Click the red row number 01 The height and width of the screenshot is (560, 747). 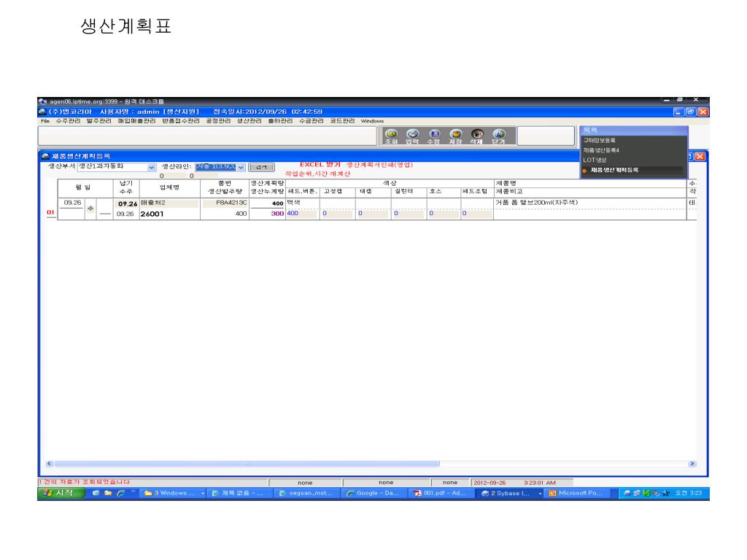coord(50,212)
